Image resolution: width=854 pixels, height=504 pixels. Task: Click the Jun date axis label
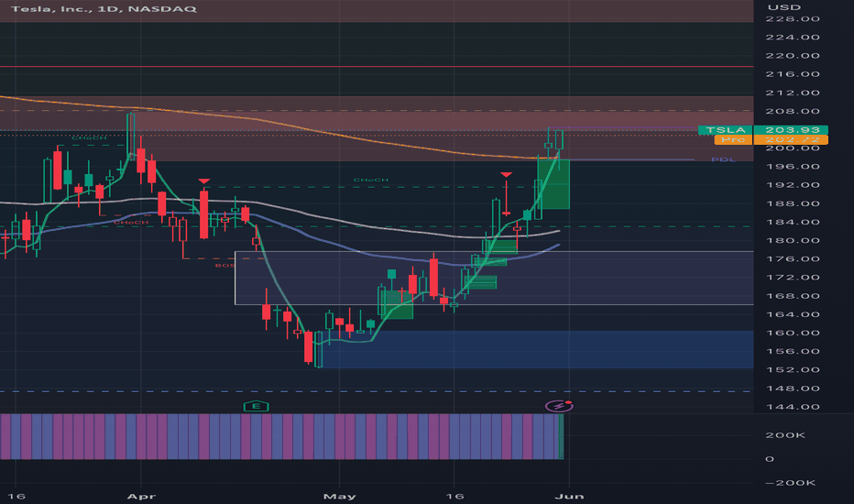pos(569,497)
